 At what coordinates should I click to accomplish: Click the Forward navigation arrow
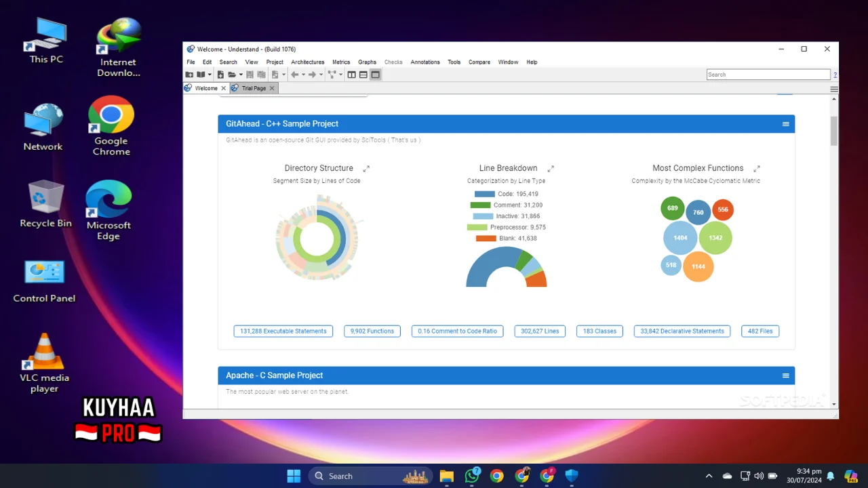point(312,75)
